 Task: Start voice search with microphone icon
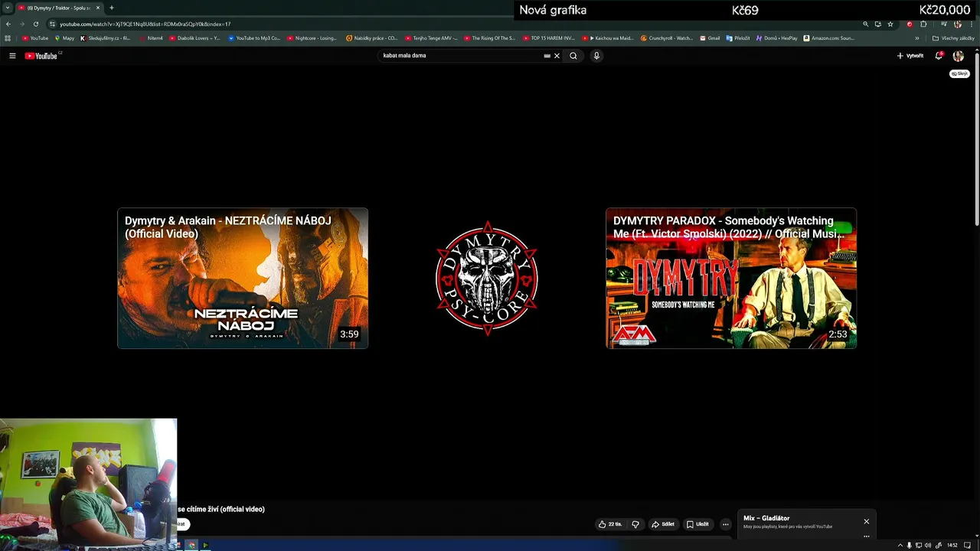(x=596, y=56)
